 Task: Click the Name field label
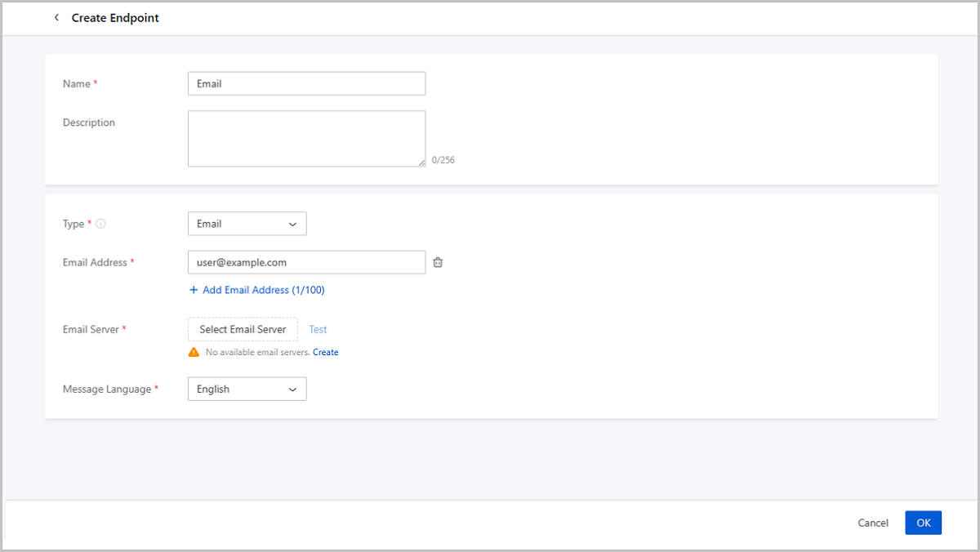77,83
